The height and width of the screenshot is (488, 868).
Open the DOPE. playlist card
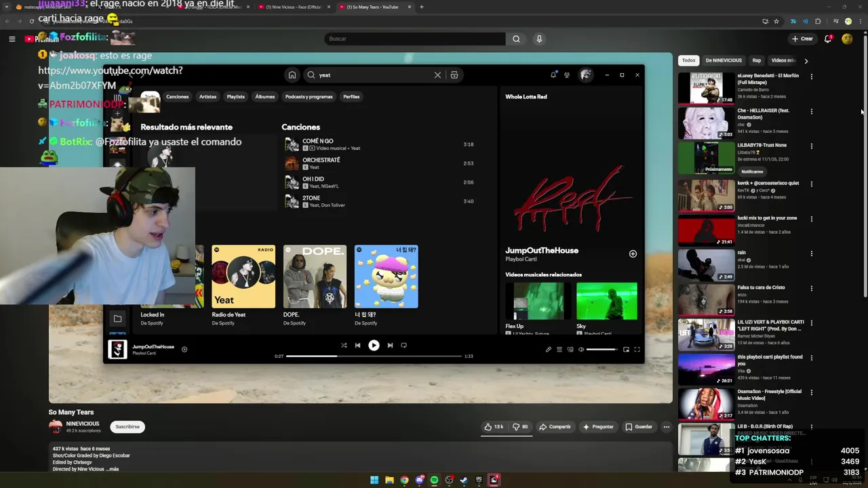pos(315,285)
